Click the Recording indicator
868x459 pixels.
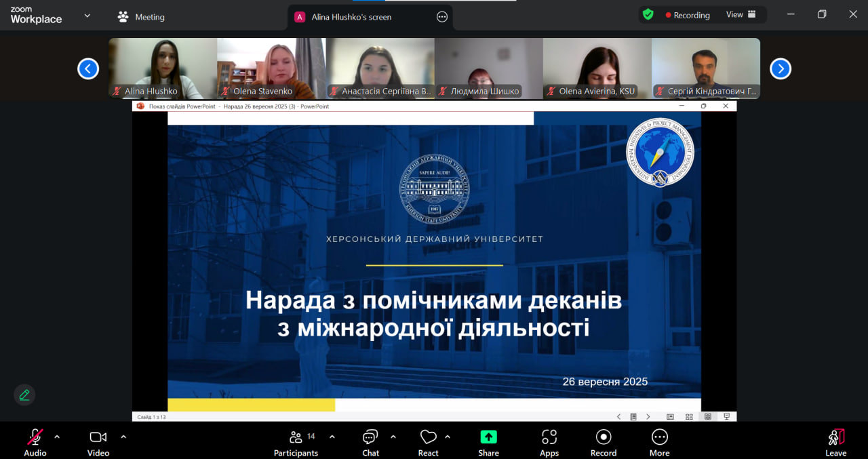688,15
